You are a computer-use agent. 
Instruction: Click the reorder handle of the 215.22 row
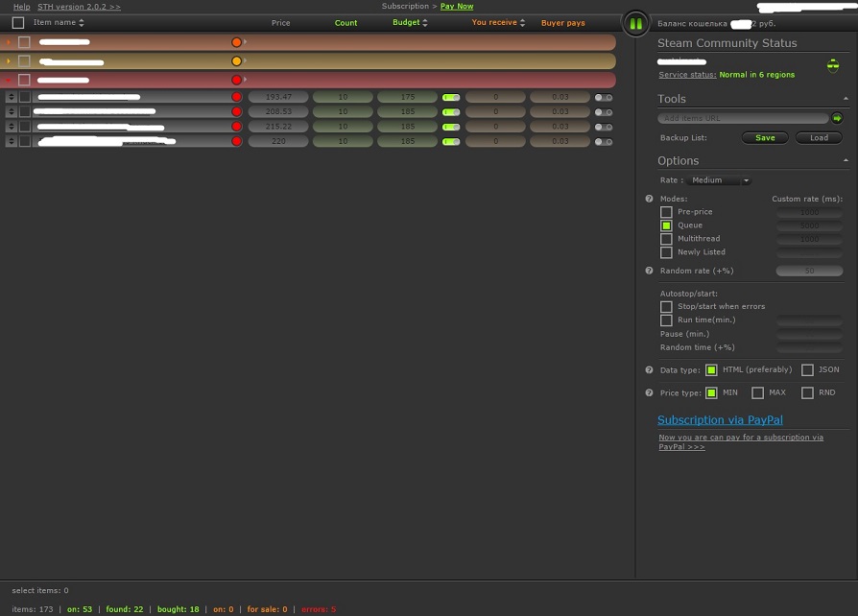pyautogui.click(x=11, y=127)
